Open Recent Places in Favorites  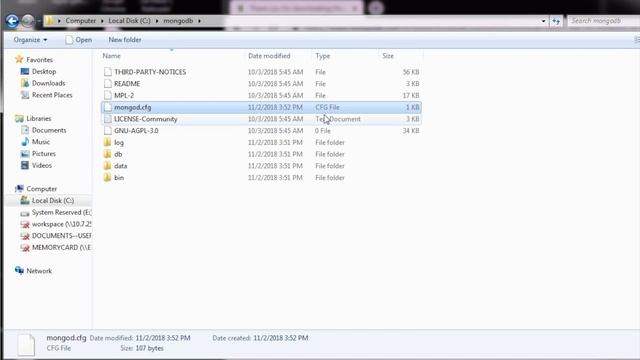pyautogui.click(x=52, y=95)
